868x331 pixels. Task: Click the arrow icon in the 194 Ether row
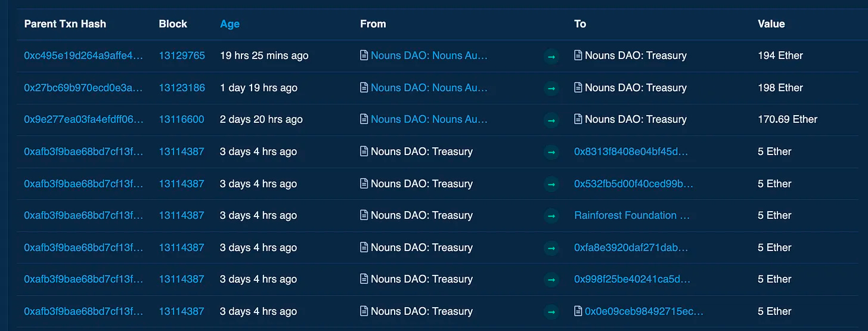(x=551, y=57)
